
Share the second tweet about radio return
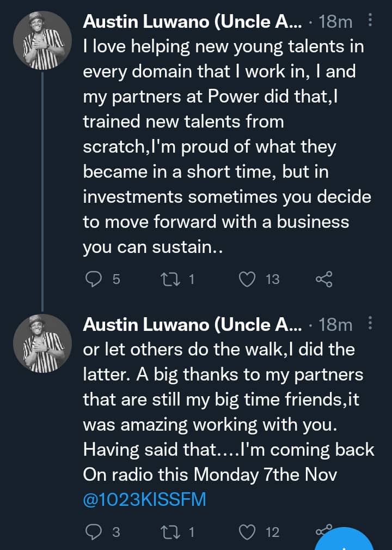click(323, 531)
